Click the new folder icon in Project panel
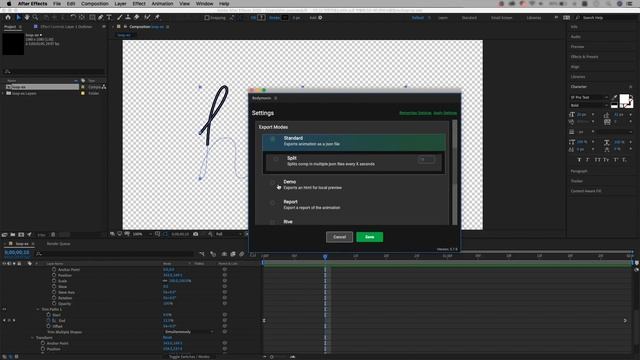Screen dimensions: 640x360 click(13, 235)
